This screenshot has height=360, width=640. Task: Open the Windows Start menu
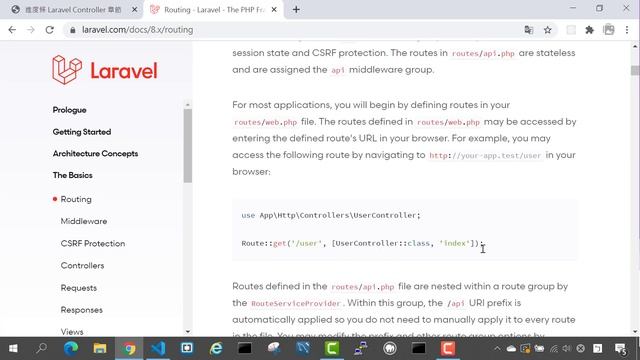pyautogui.click(x=13, y=349)
